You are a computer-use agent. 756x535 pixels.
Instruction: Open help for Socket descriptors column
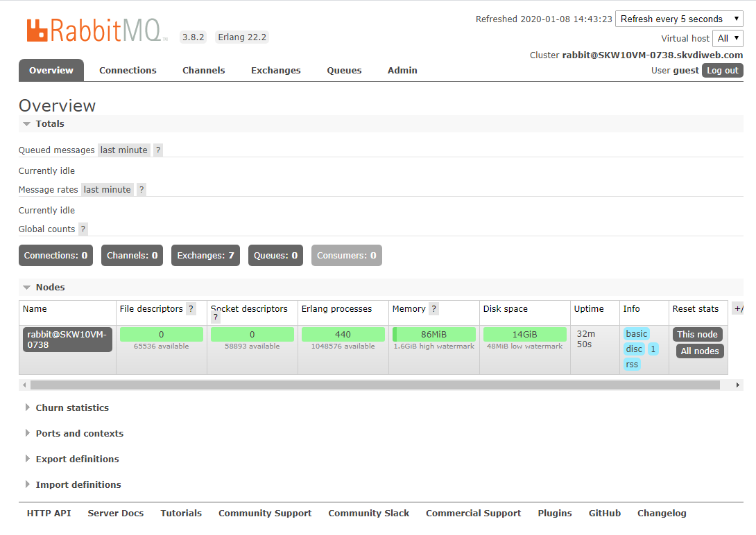point(216,317)
